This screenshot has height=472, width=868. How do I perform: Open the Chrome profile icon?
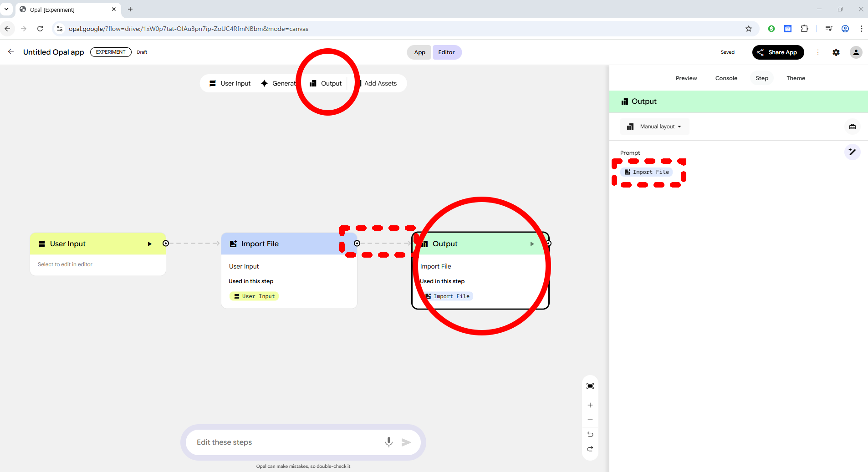click(x=845, y=29)
